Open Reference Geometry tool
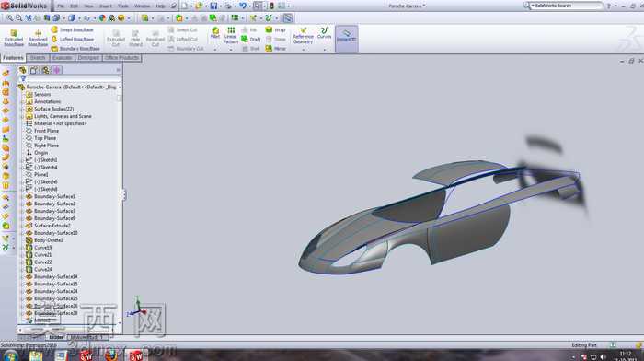The image size is (644, 361). [303, 36]
